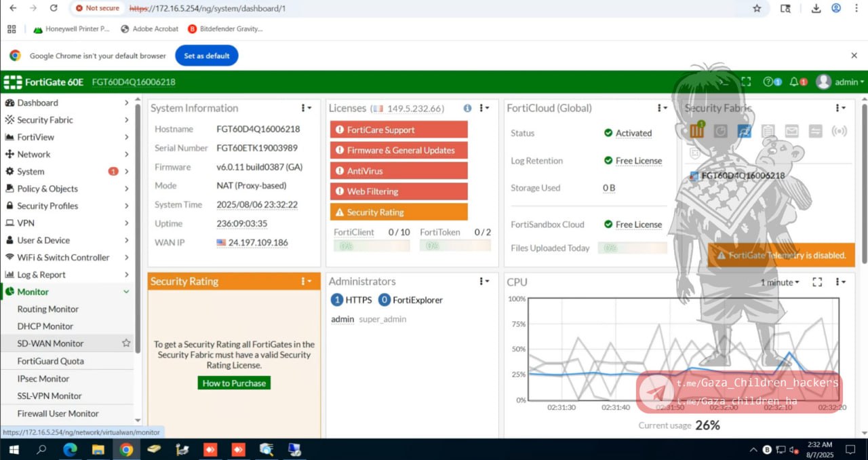
Task: Expand the Policy & Objects menu
Action: pyautogui.click(x=126, y=189)
